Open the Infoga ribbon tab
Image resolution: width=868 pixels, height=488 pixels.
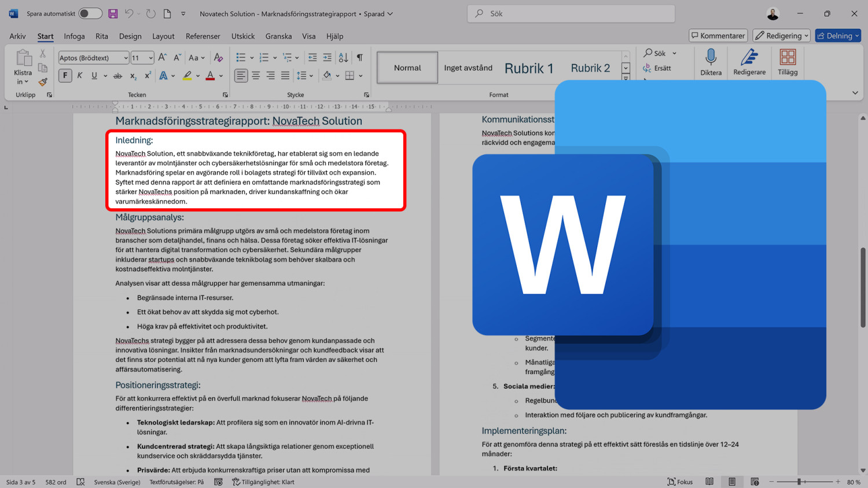point(74,36)
